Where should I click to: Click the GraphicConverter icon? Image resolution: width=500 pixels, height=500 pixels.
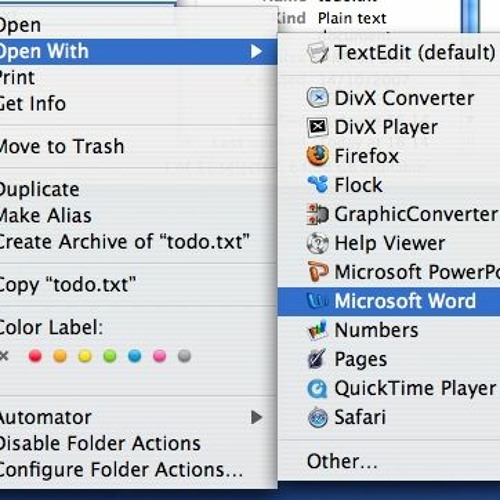(x=317, y=214)
